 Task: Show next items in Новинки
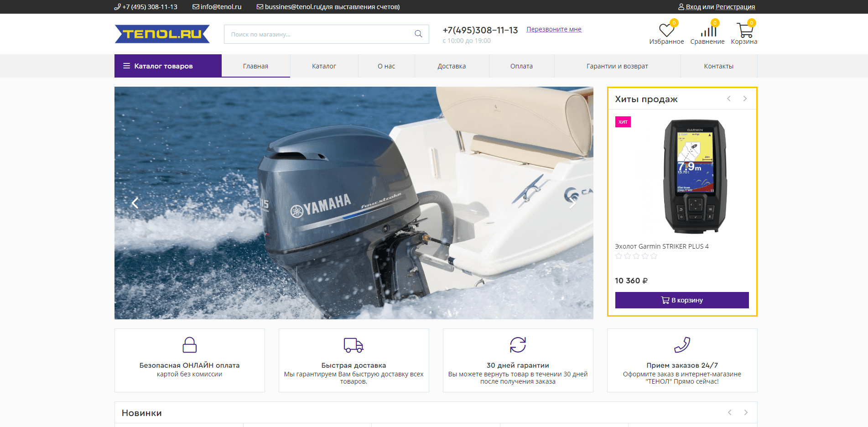pos(746,412)
